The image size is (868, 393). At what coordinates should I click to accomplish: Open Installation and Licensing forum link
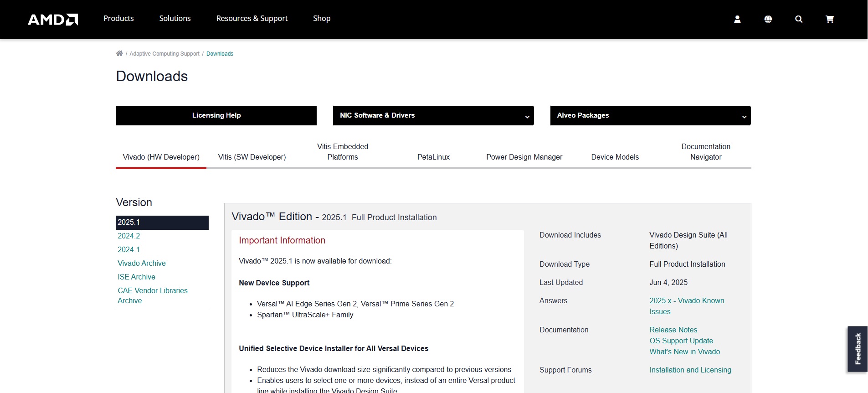[690, 370]
